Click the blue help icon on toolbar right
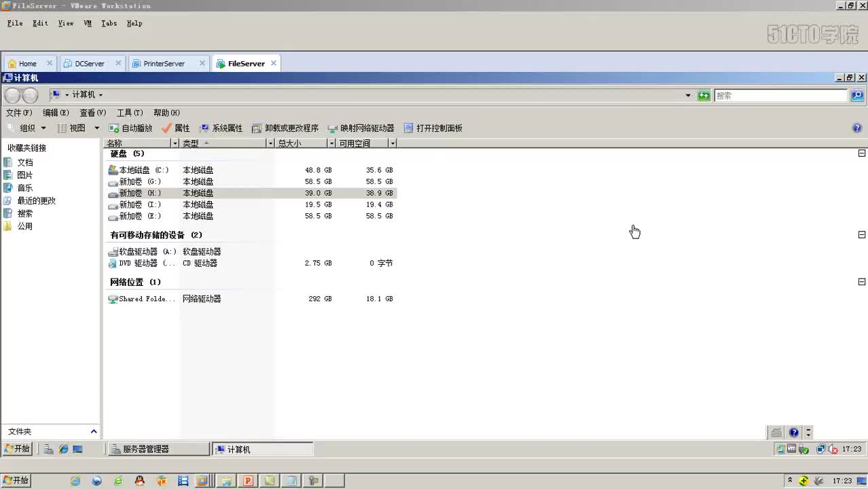The height and width of the screenshot is (489, 868). coord(857,128)
